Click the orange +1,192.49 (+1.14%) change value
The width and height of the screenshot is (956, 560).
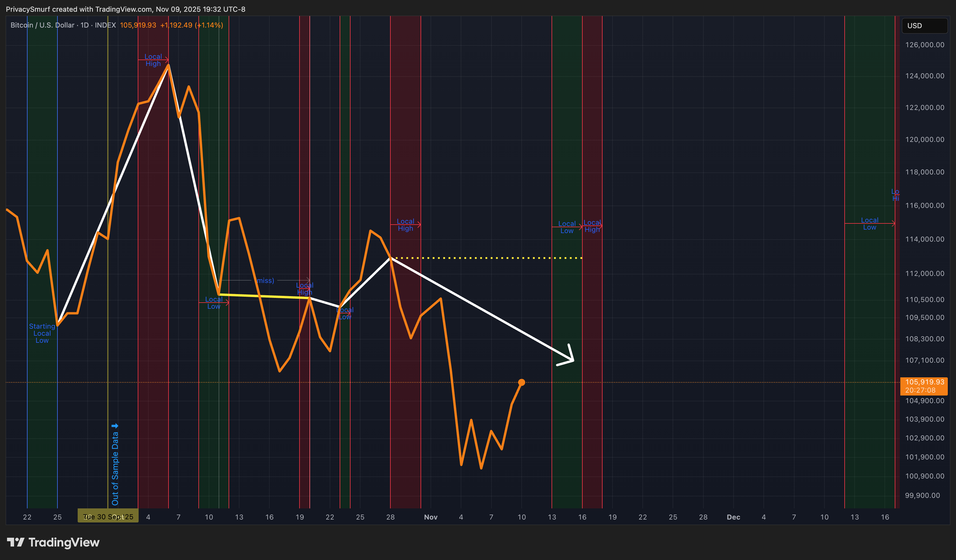(191, 25)
